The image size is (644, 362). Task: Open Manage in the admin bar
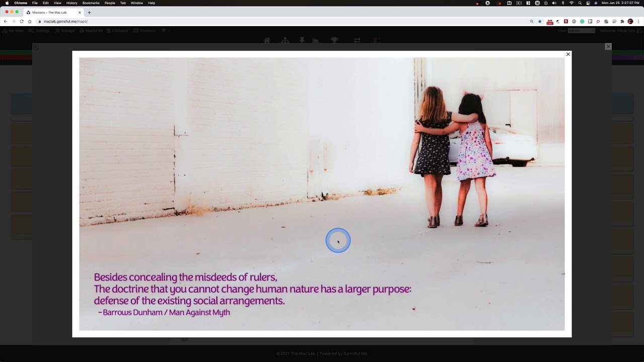pyautogui.click(x=65, y=31)
